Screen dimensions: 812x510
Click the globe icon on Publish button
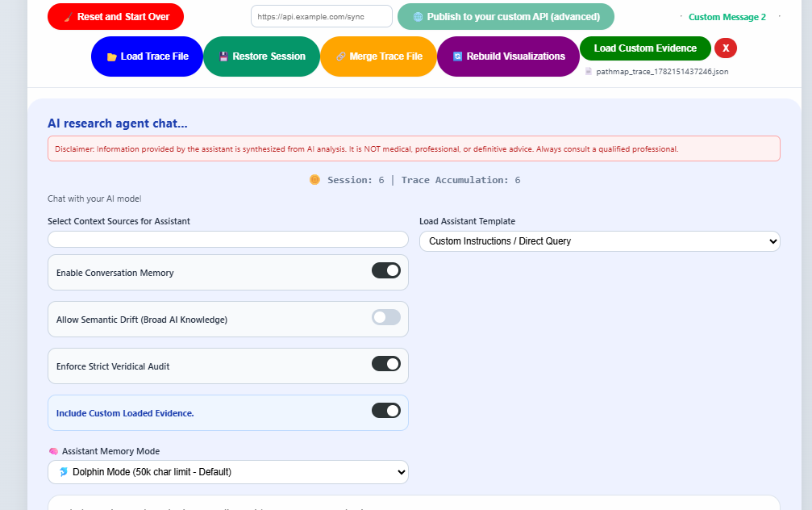(418, 17)
